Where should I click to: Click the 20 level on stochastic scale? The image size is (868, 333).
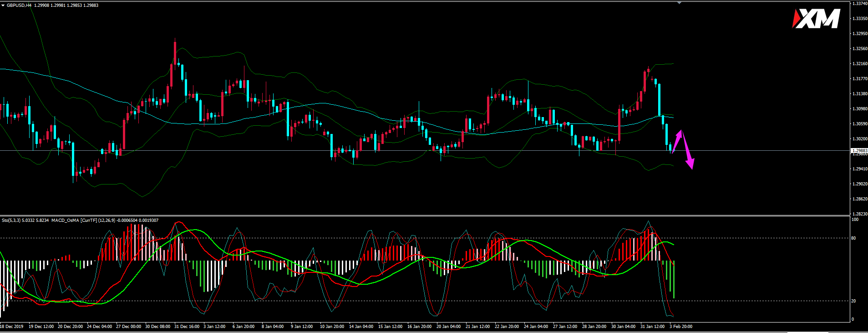(853, 301)
